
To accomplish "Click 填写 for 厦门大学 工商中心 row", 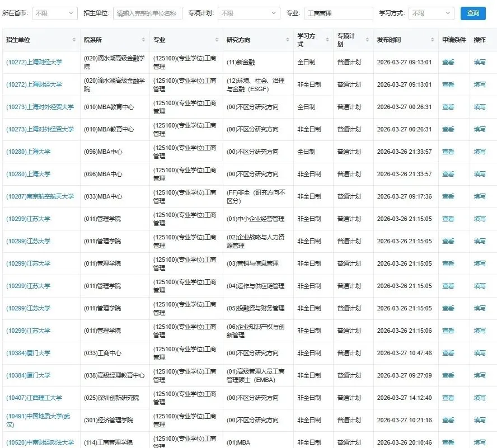I will (x=480, y=353).
